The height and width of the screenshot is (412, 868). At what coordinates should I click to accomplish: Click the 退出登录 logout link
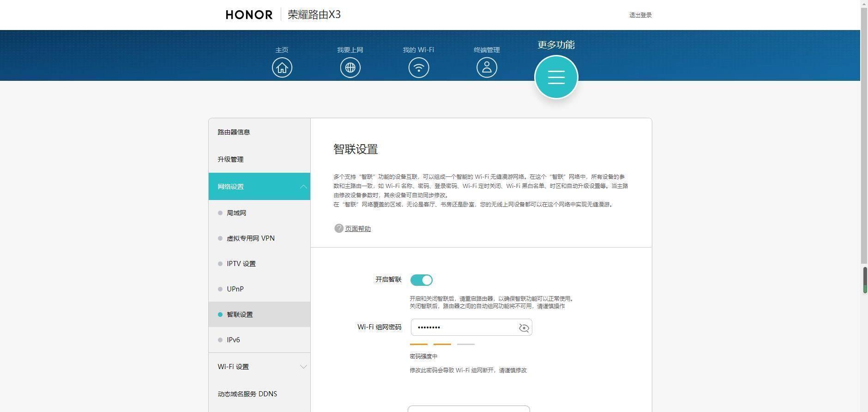point(640,15)
